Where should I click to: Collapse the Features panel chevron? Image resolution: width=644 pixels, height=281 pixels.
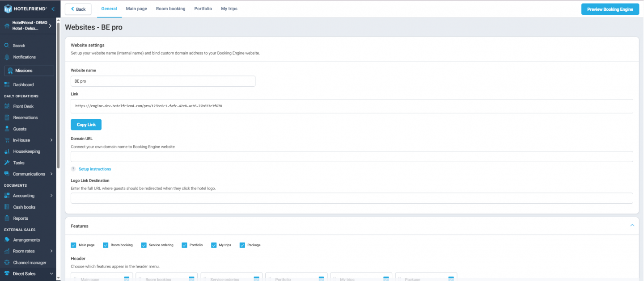[632, 225]
